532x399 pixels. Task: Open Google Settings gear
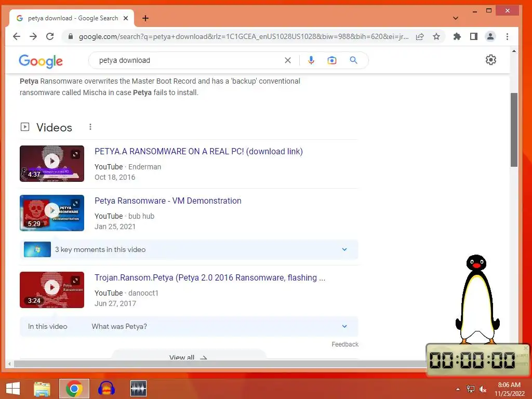point(490,60)
